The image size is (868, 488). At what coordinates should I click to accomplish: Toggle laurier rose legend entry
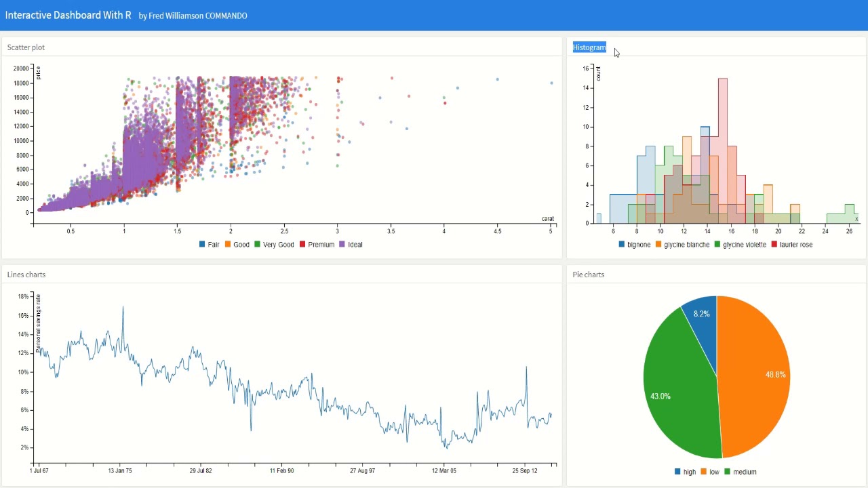tap(792, 245)
